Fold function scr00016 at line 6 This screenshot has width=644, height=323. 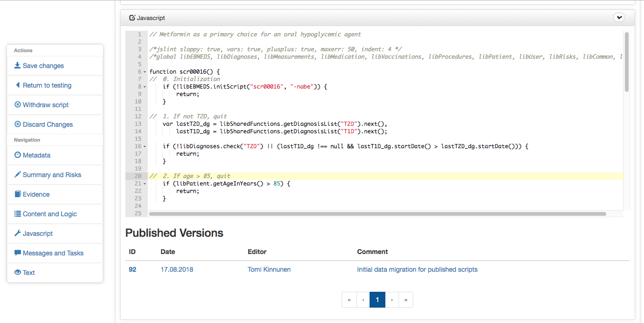[x=145, y=72]
